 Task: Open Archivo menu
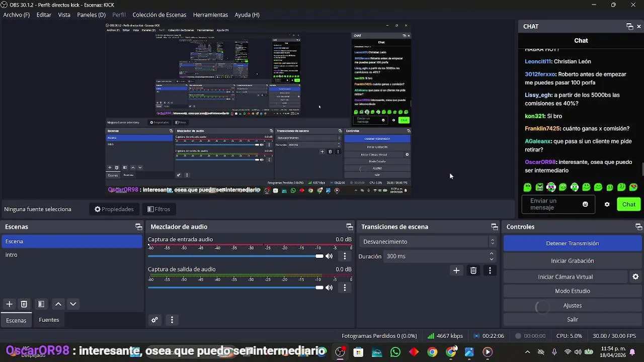(16, 15)
